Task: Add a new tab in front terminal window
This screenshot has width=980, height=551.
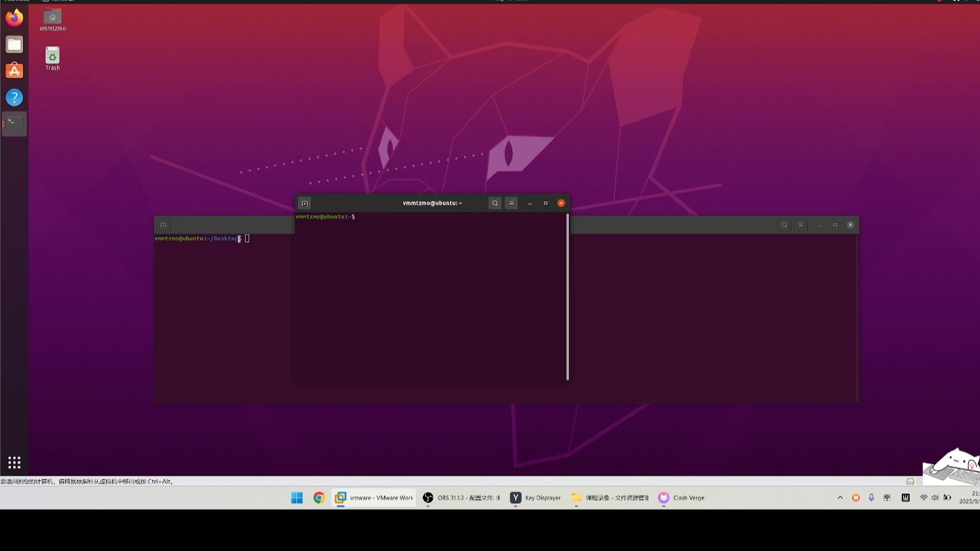Action: point(305,203)
